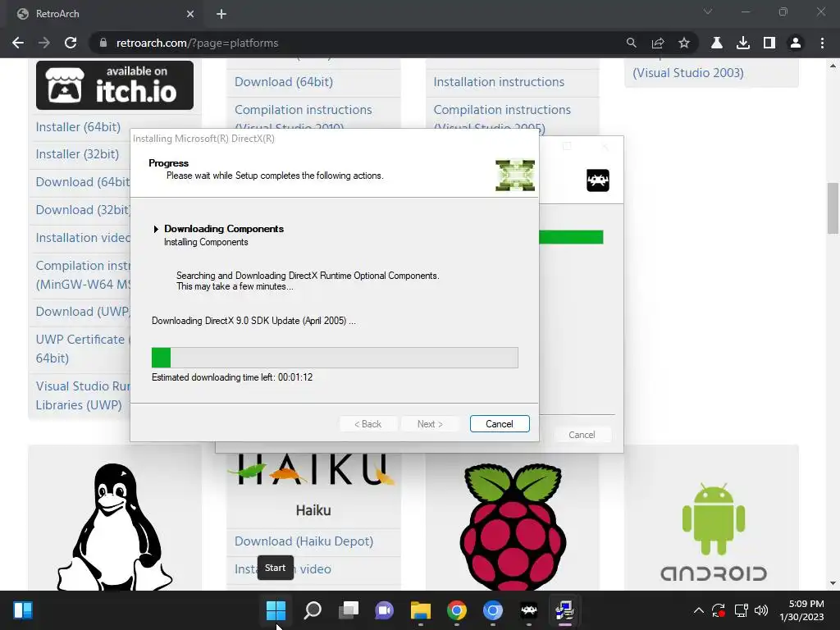840x630 pixels.
Task: Open the Windows Start button
Action: pos(276,610)
